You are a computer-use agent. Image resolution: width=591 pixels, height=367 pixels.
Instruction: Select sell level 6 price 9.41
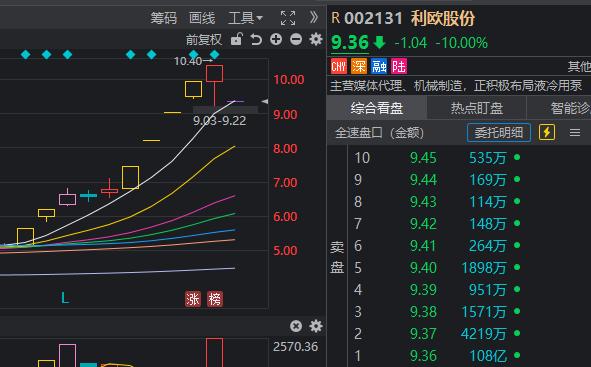423,246
